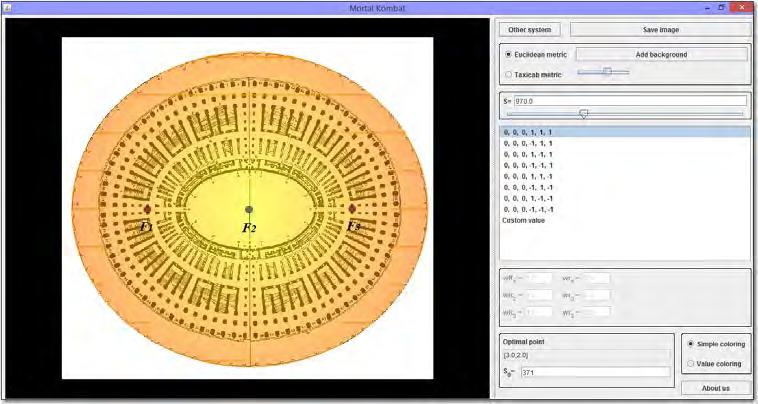
Task: Click the Optimal point coordinates field
Action: [586, 355]
